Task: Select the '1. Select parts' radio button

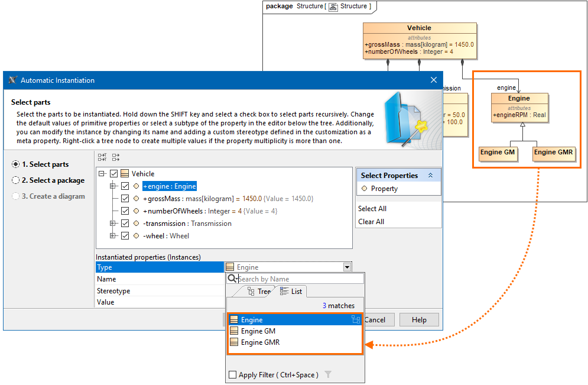Action: coord(15,164)
